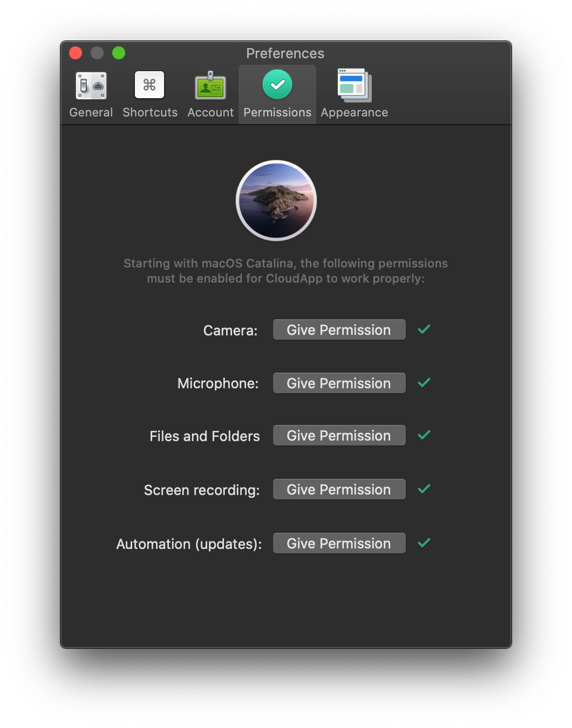Give Permission for Microphone
The width and height of the screenshot is (572, 728).
pos(339,383)
